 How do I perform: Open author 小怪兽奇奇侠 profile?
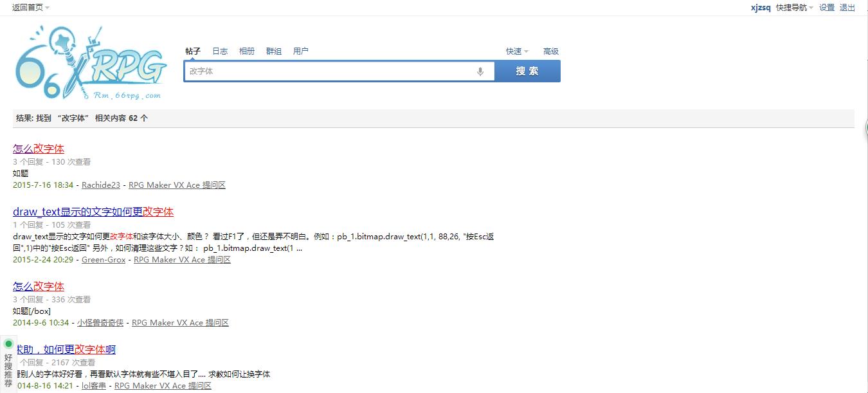pyautogui.click(x=100, y=323)
